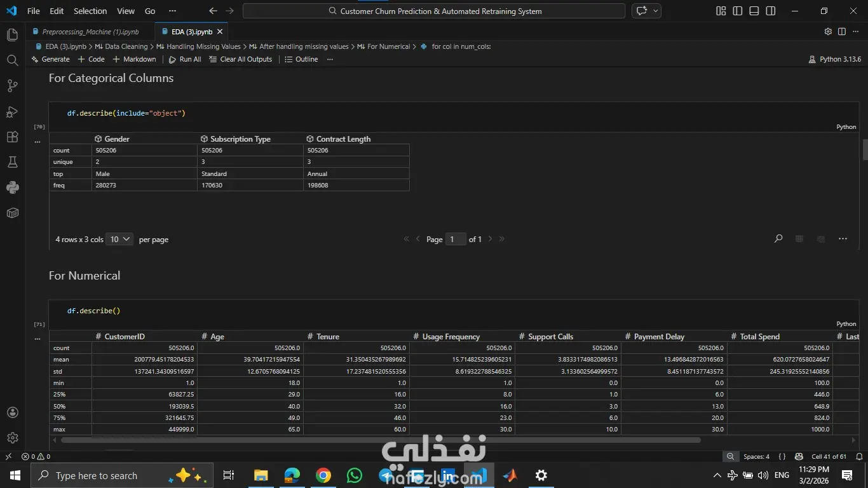Open the Explorer view in the activity bar
This screenshot has height=488, width=868.
12,35
